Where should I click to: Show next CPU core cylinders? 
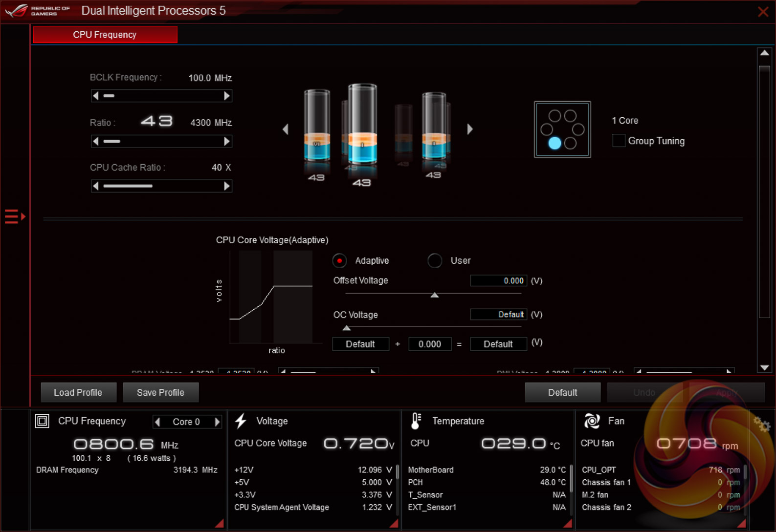click(x=470, y=129)
